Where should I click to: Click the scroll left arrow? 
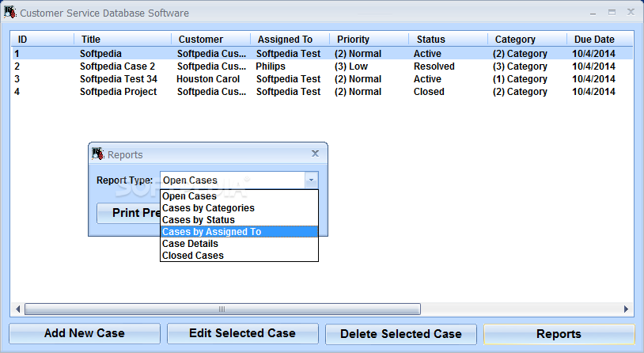coord(17,309)
